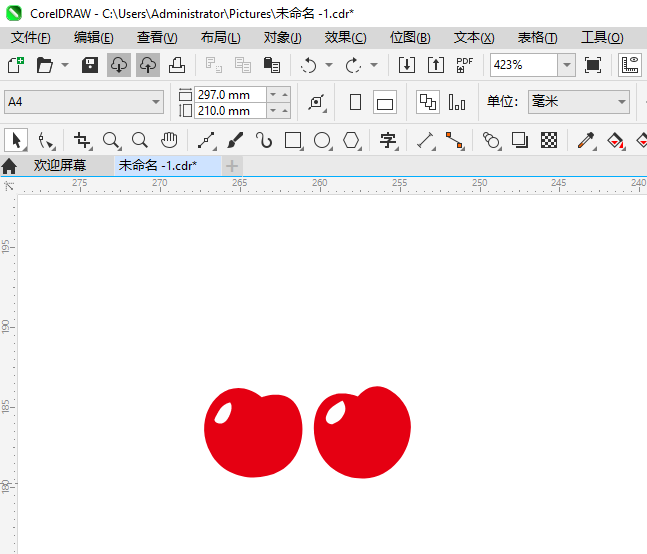The width and height of the screenshot is (647, 554).
Task: Click the New document icon
Action: tap(16, 65)
